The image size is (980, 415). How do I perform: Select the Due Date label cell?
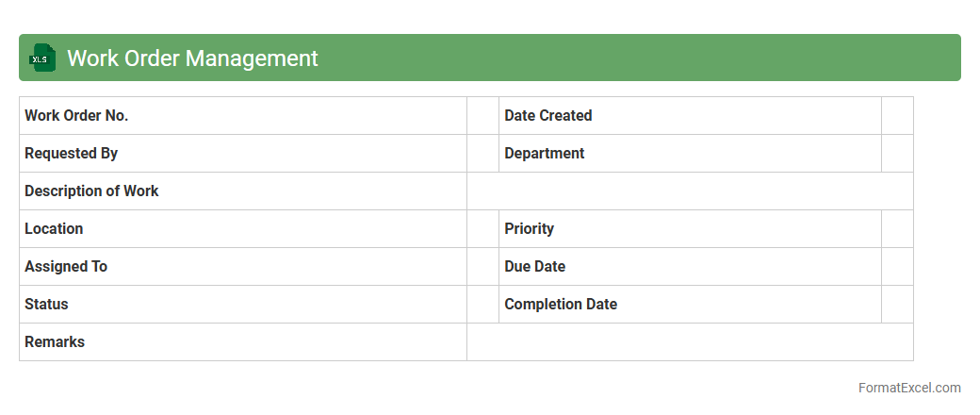(x=690, y=266)
